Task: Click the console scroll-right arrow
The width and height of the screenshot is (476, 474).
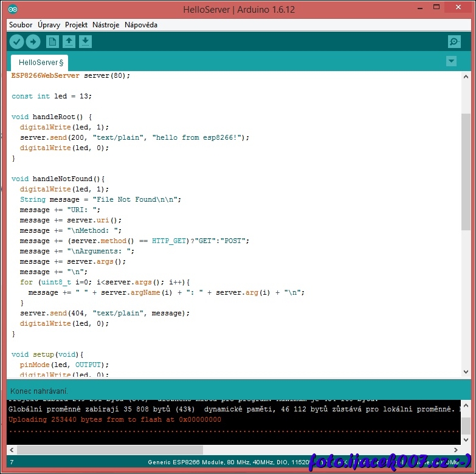Action: tap(456, 450)
